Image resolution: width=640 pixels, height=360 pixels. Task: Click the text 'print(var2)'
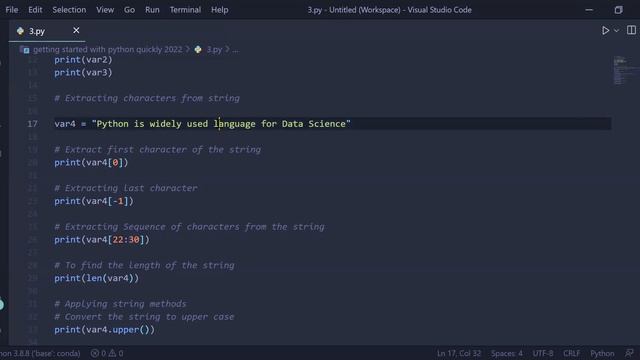tap(83, 60)
